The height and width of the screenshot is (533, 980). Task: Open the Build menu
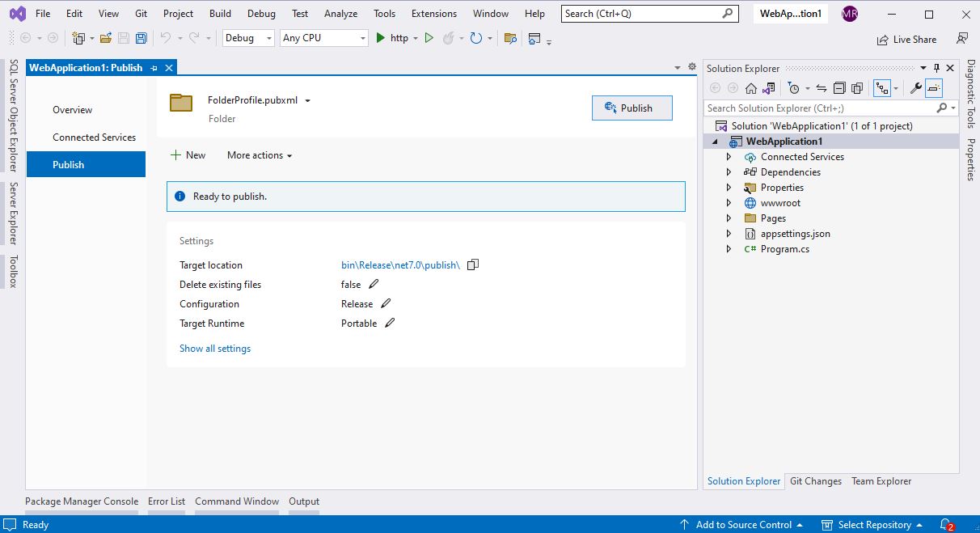pyautogui.click(x=220, y=14)
